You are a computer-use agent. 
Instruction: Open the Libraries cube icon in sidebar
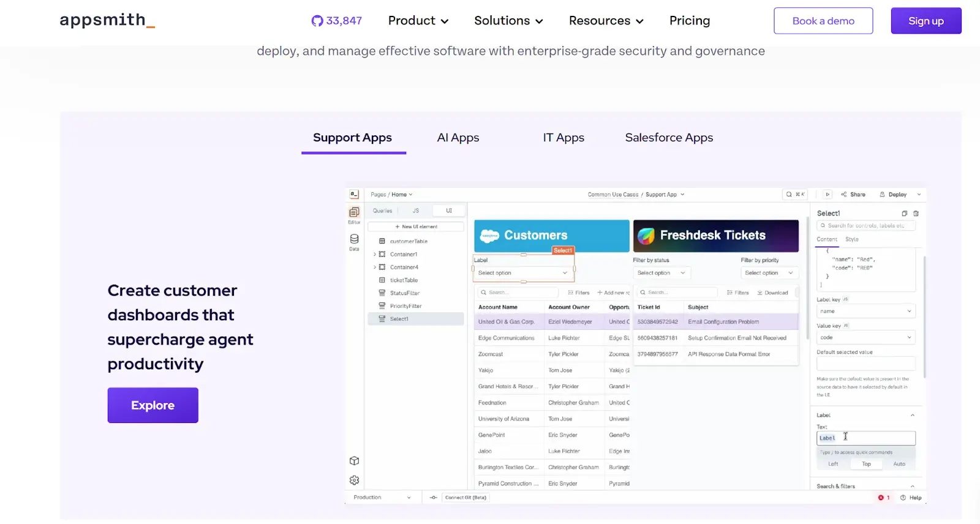coord(354,461)
